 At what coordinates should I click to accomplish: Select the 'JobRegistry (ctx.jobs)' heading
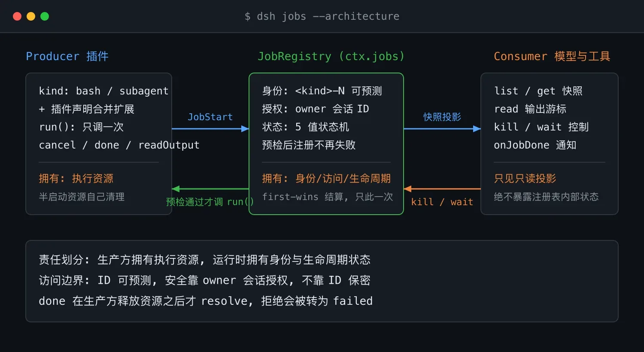(331, 56)
